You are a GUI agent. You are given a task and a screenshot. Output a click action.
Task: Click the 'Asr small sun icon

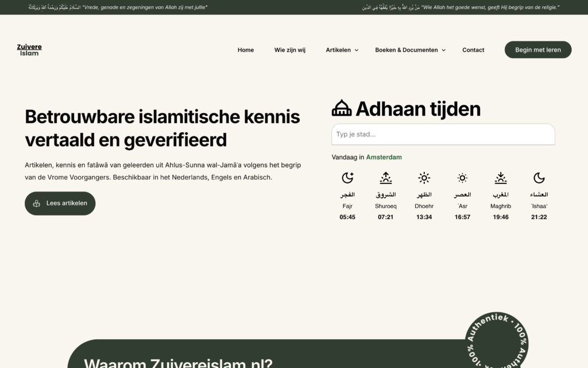462,178
